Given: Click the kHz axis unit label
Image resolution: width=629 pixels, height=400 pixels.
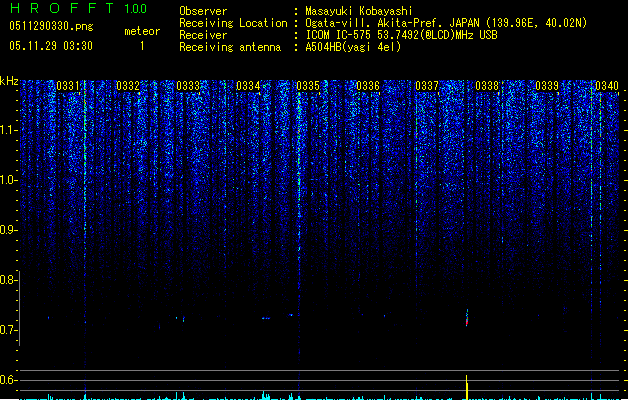Looking at the screenshot, I should (9, 81).
